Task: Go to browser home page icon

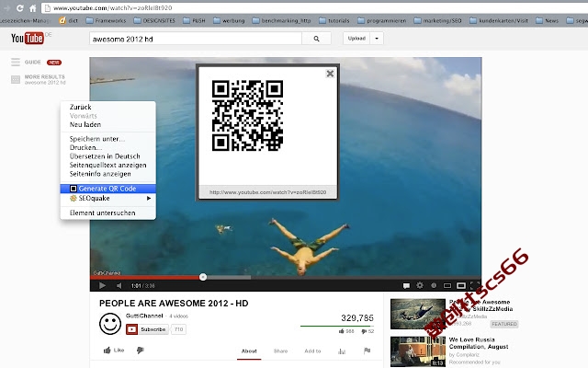Action: pos(33,8)
